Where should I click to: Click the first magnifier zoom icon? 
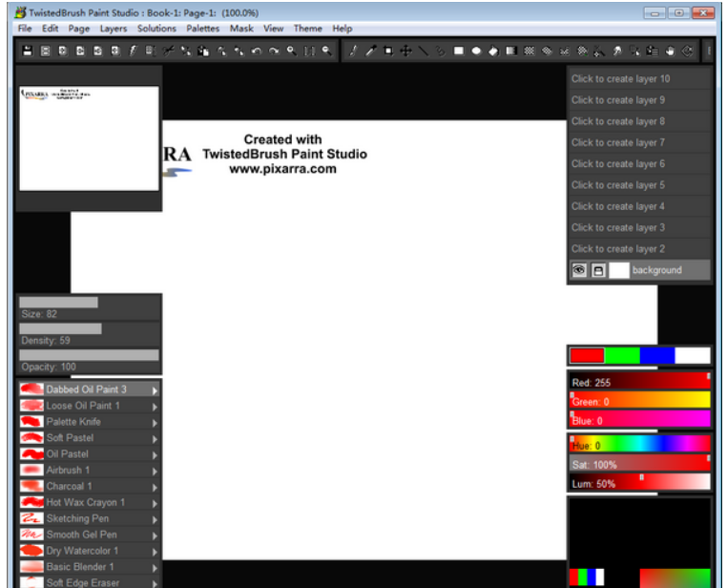[x=292, y=51]
